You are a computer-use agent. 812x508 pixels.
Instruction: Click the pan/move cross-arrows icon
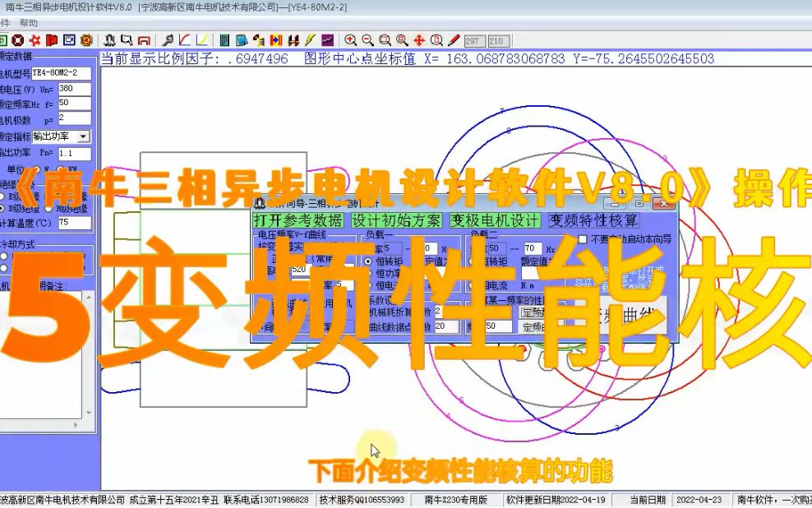point(419,39)
